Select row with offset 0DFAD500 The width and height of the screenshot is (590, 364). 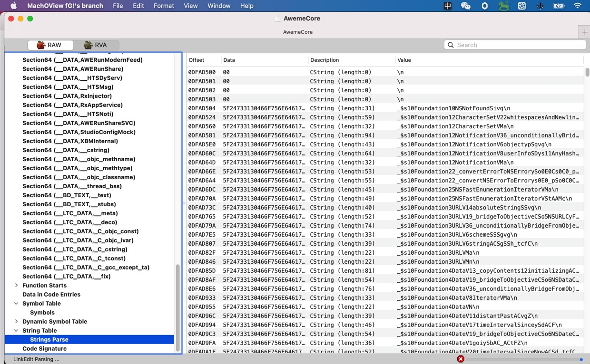click(x=384, y=72)
